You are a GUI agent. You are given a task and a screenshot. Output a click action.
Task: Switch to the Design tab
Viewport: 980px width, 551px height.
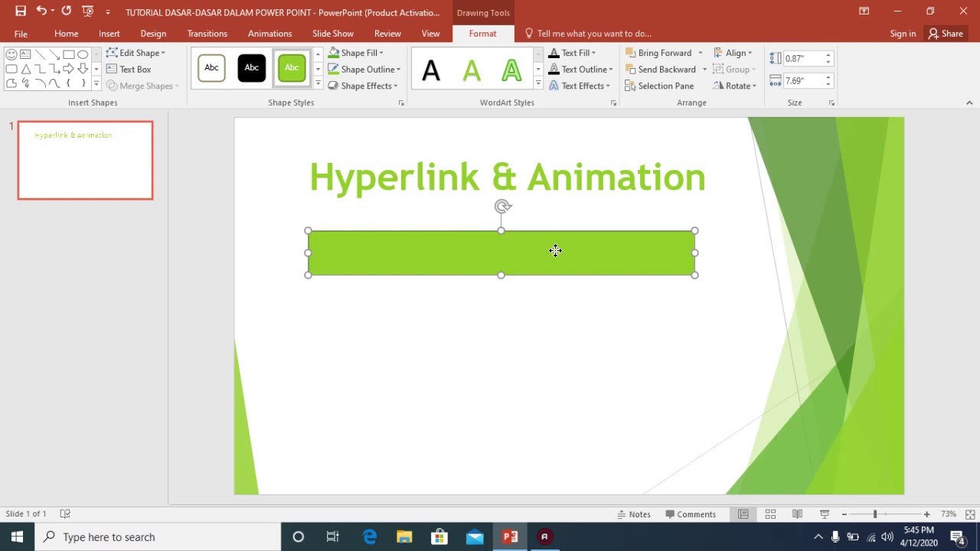(153, 34)
